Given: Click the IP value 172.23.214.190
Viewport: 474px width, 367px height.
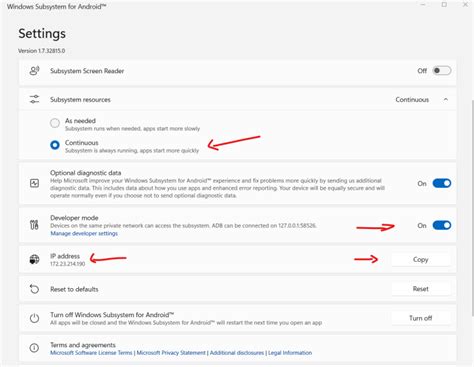Looking at the screenshot, I should (68, 264).
